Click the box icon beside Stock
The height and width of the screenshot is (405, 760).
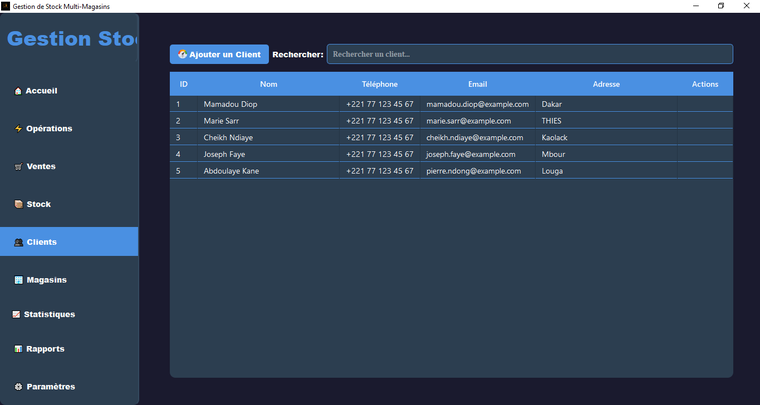pyautogui.click(x=18, y=205)
